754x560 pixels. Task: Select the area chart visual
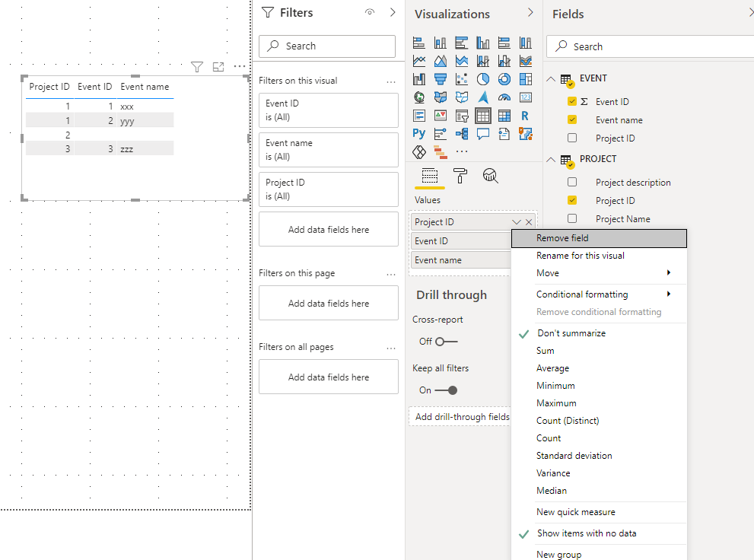[x=440, y=61]
